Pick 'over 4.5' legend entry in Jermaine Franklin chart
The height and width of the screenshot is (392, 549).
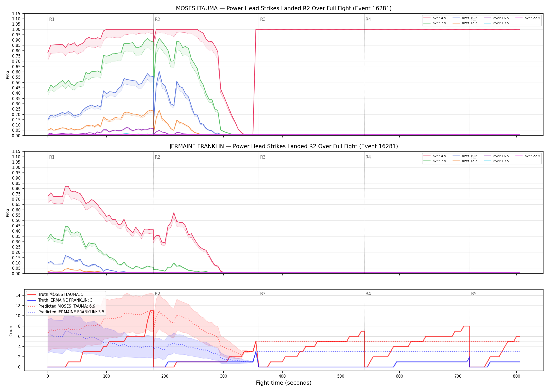click(435, 156)
